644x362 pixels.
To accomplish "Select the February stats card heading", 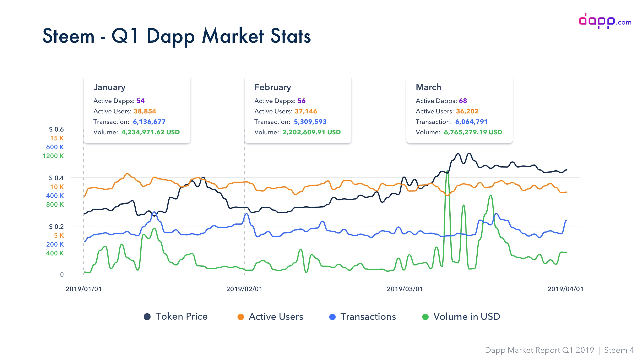I will [272, 87].
